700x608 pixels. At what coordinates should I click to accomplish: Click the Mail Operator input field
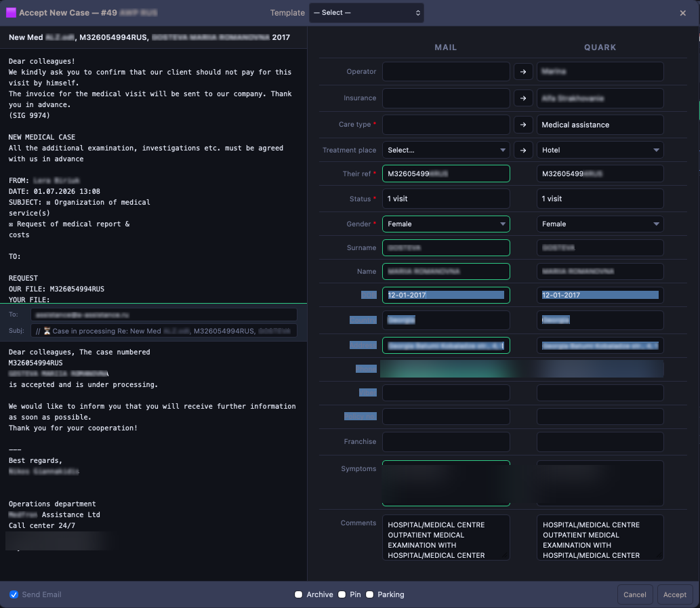coord(446,71)
